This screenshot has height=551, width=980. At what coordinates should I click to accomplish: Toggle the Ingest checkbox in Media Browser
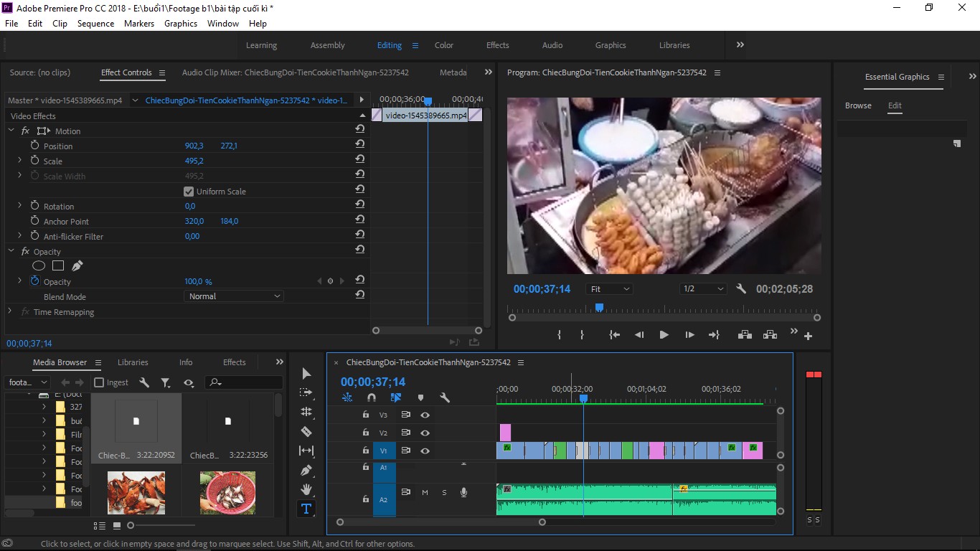tap(99, 382)
